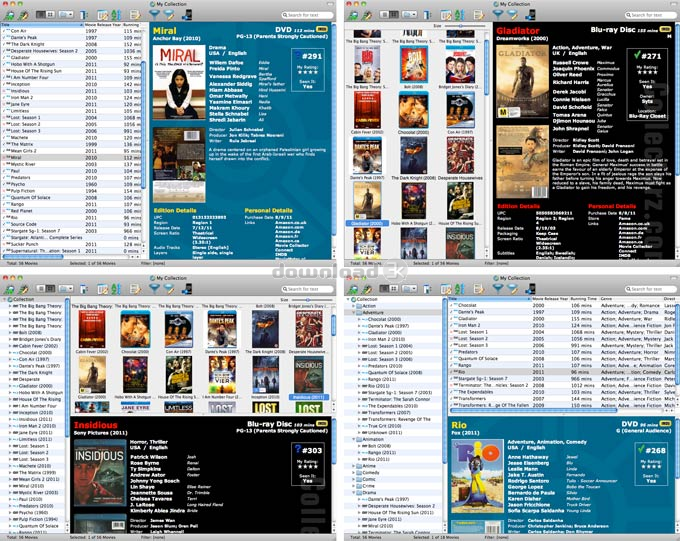Open column chooser icon in bottom-left window
680x541 pixels.
coord(84,289)
